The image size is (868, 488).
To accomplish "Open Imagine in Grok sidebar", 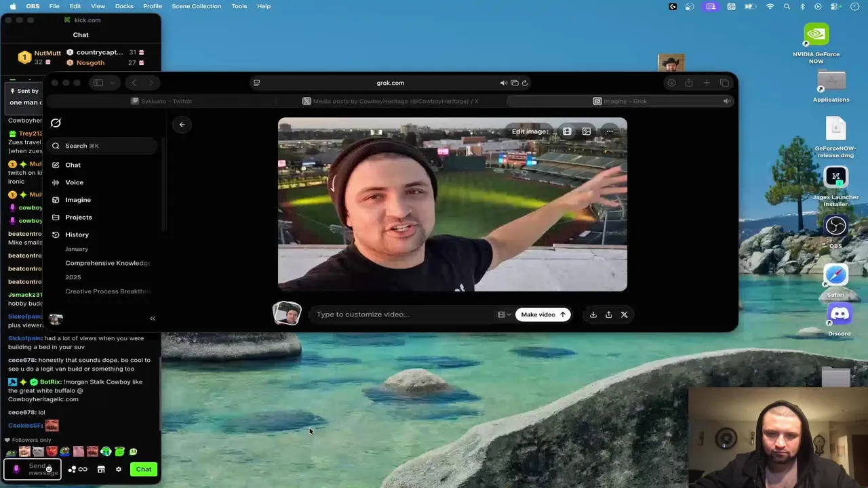I will pos(78,200).
